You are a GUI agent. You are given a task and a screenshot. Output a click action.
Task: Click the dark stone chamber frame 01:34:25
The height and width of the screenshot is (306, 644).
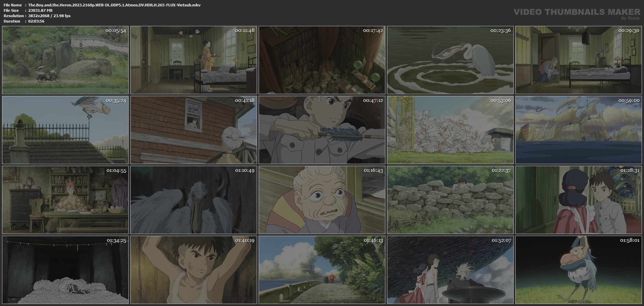tap(65, 270)
